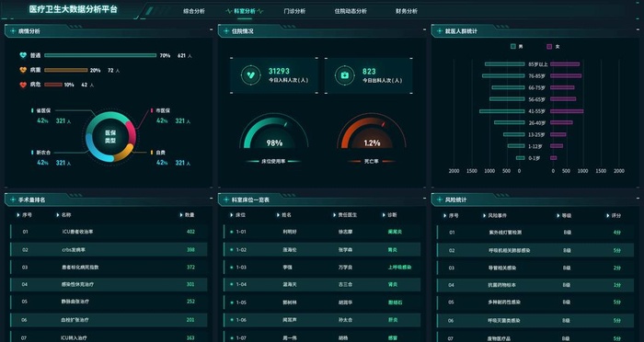The image size is (644, 342).
Task: Click the medical kit icon beside 今日出科人次
Action: [x=345, y=75]
